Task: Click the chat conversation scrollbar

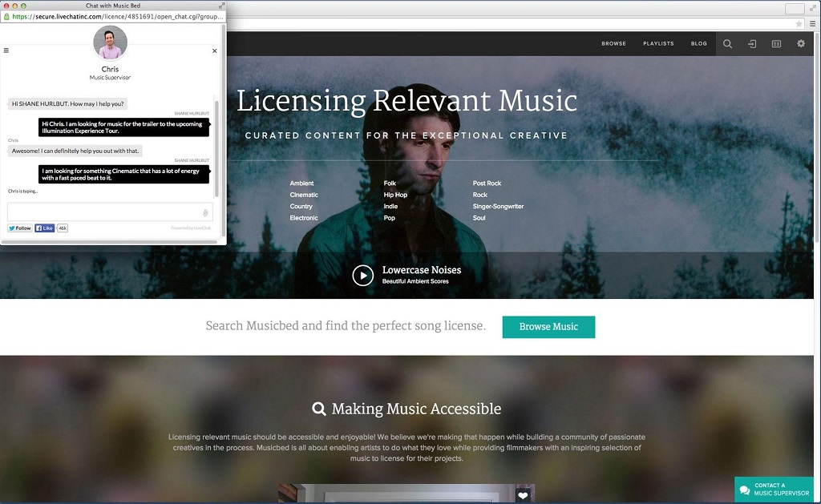Action: click(x=216, y=147)
